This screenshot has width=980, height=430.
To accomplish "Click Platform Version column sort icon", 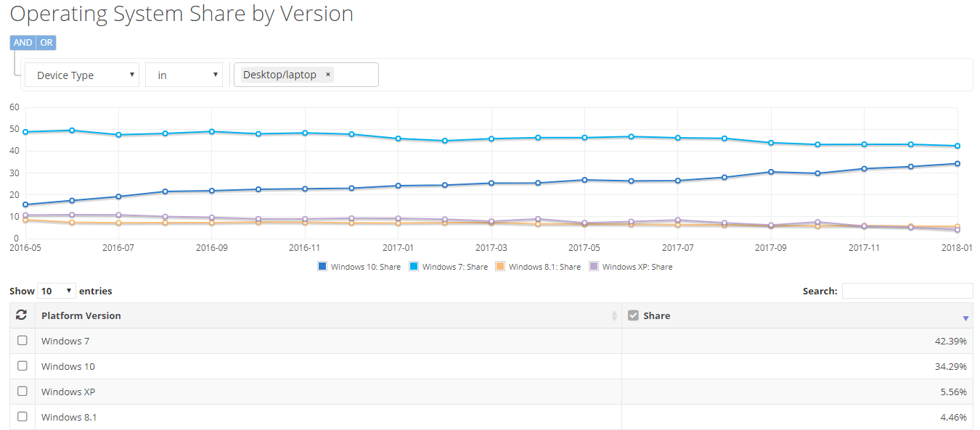I will pyautogui.click(x=614, y=315).
